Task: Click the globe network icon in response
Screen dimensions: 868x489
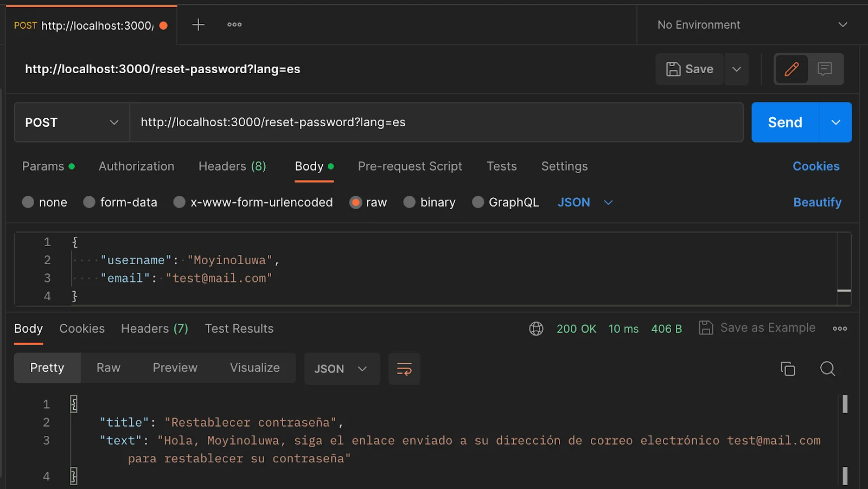Action: [536, 329]
